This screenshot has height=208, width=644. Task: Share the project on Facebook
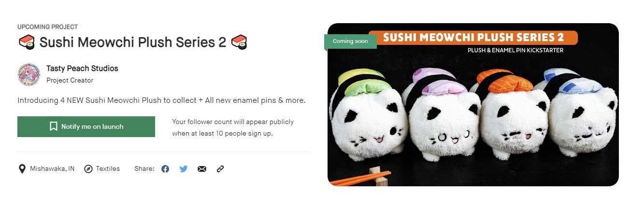[x=165, y=169]
